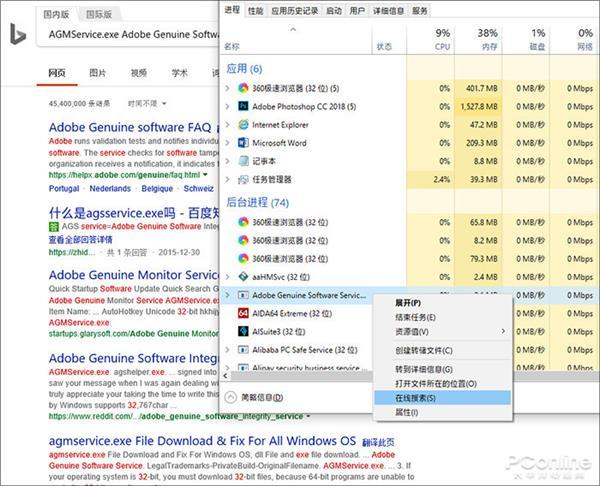Expand the 360极速浏览器 (5) app group
Image resolution: width=600 pixels, height=486 pixels.
228,88
